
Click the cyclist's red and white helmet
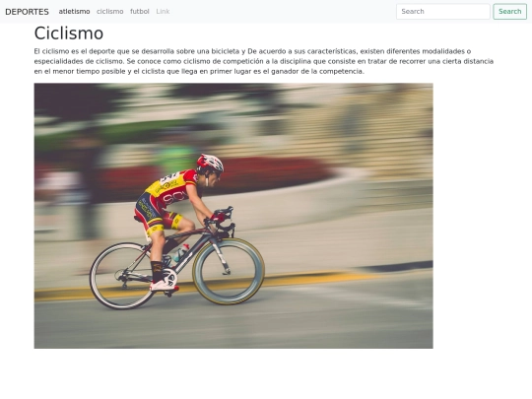211,164
